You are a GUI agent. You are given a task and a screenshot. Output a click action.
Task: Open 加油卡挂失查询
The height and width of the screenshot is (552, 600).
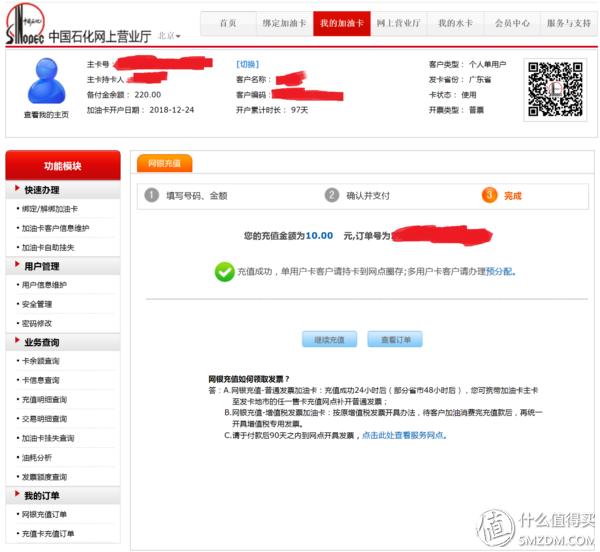48,438
